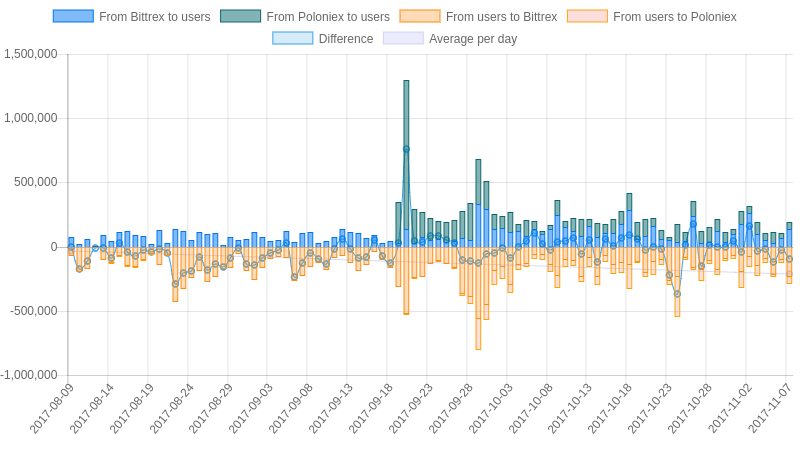Image resolution: width=800 pixels, height=450 pixels.
Task: Hide the 'From Bittrex to users' series label
Action: (x=155, y=17)
